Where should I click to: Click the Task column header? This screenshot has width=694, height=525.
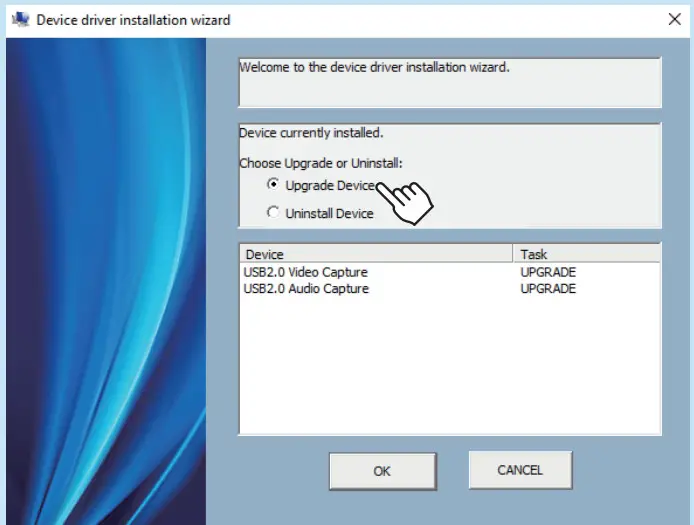(x=586, y=254)
